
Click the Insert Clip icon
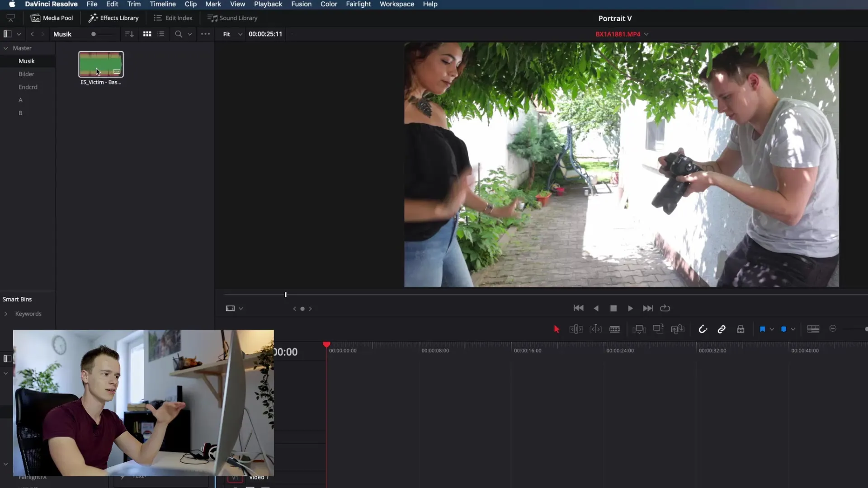click(x=639, y=329)
